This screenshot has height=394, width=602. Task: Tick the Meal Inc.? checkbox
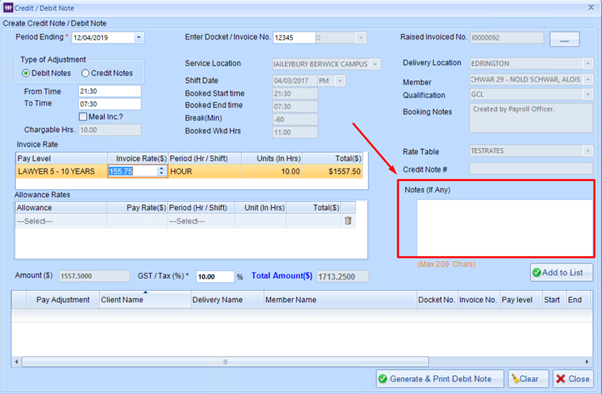pyautogui.click(x=83, y=116)
